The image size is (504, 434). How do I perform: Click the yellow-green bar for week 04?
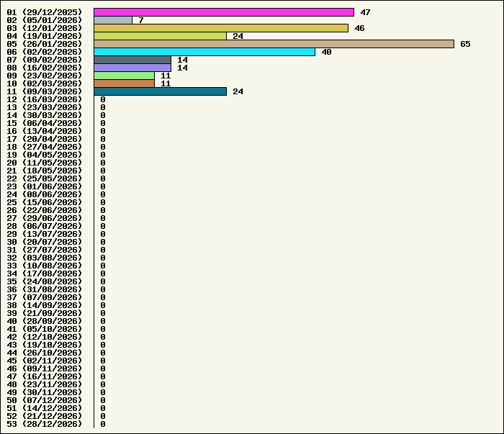tap(160, 36)
